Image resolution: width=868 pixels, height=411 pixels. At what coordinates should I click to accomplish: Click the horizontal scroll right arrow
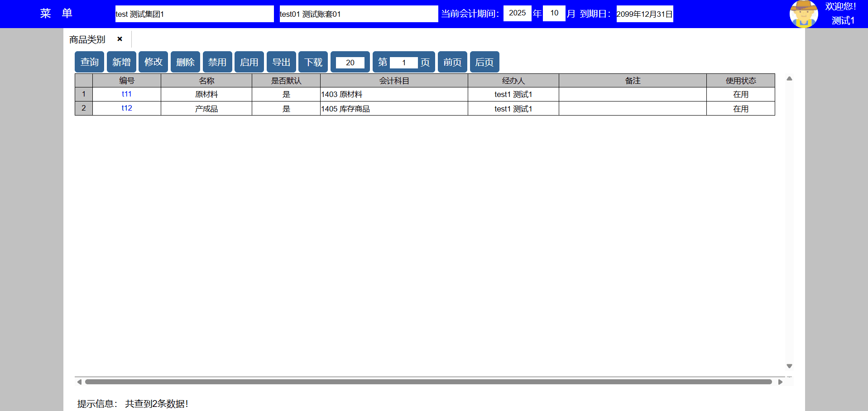[x=780, y=382]
